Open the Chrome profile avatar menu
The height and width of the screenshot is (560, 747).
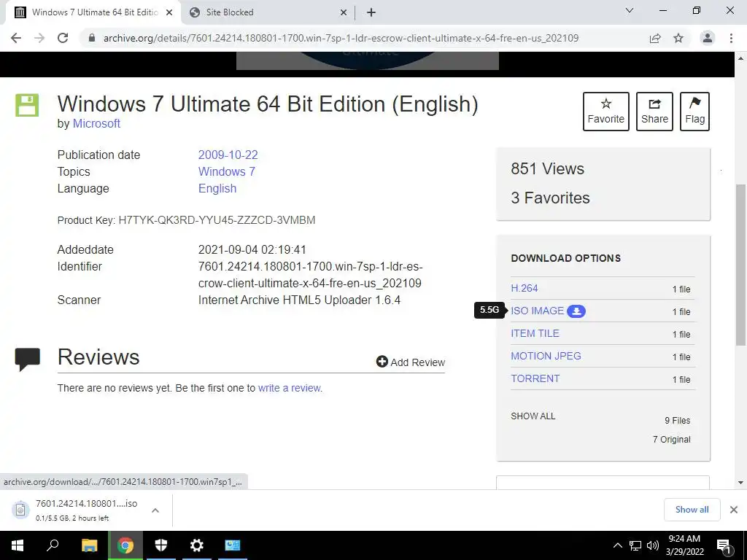point(708,38)
